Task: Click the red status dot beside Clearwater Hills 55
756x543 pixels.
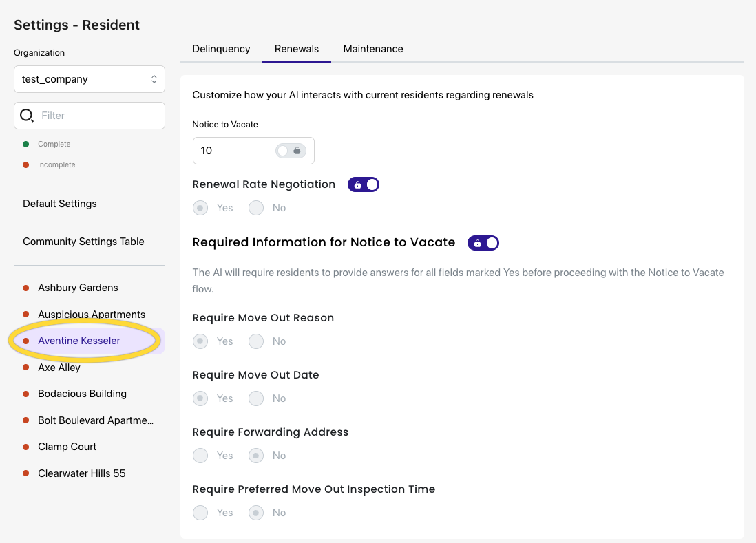Action: click(26, 473)
